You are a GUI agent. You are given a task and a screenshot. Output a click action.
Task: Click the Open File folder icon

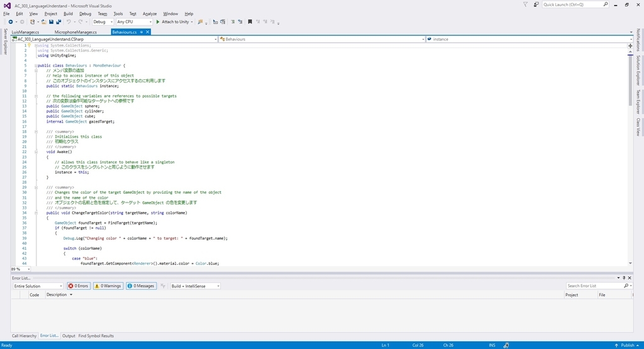click(43, 22)
